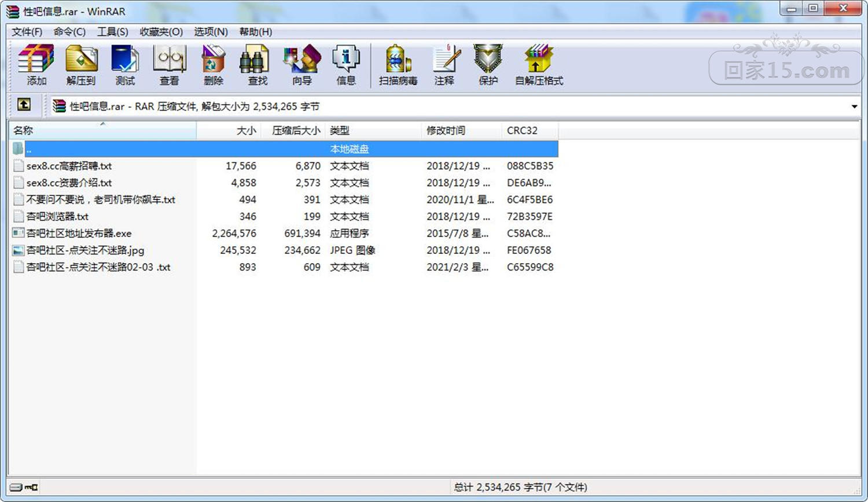Select file 杏吧浏览器.txt
Viewport: 868px width, 502px height.
pyautogui.click(x=57, y=216)
